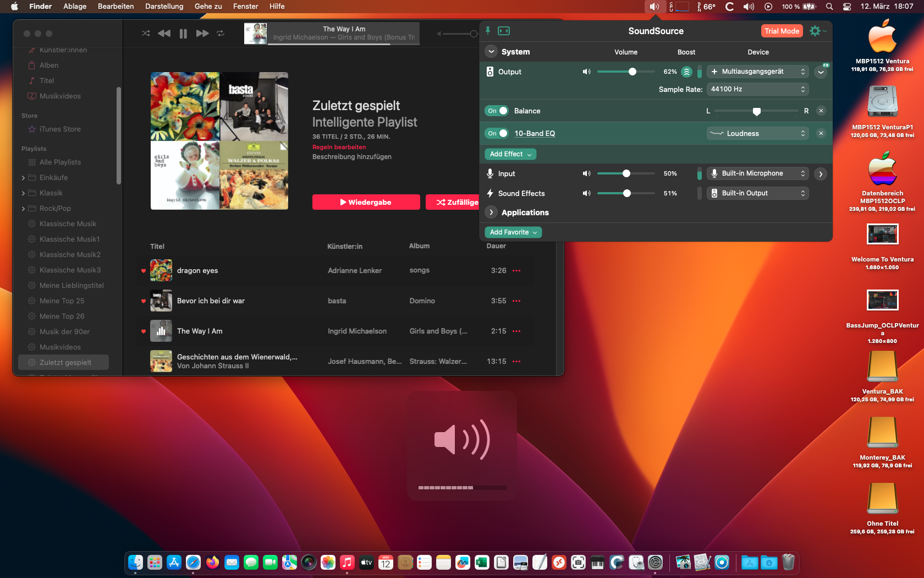Viewport: 924px width, 578px height.
Task: Open the Output device dropdown Multiausgangsgerät
Action: pos(757,72)
